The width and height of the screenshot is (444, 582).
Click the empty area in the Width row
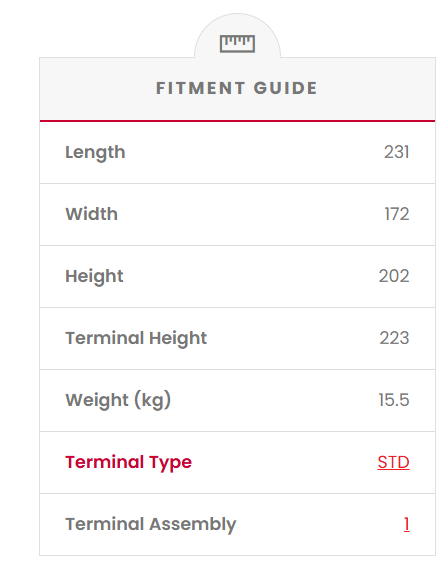(x=251, y=214)
